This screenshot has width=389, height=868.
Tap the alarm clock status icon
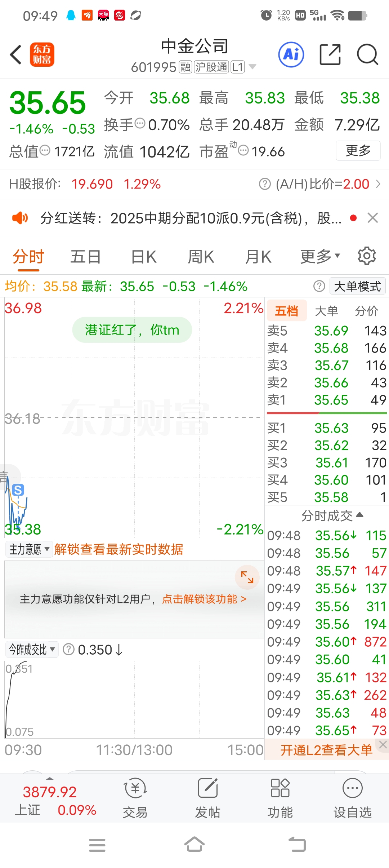(266, 15)
